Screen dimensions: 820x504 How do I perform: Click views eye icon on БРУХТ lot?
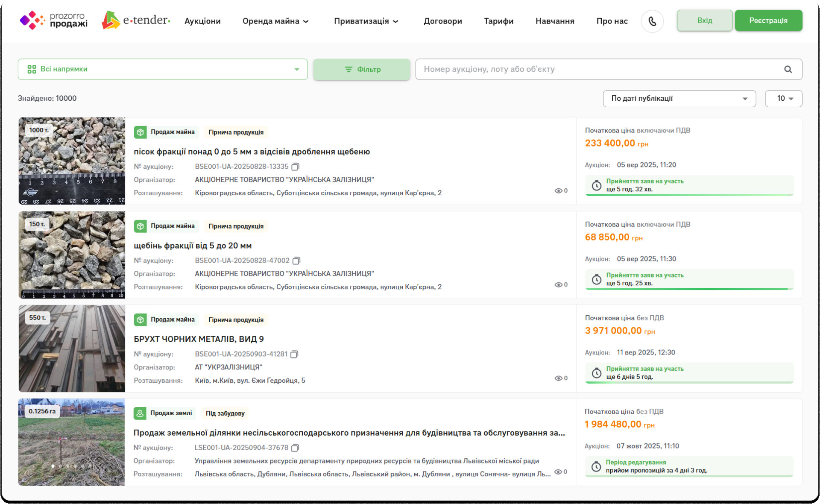(x=558, y=378)
